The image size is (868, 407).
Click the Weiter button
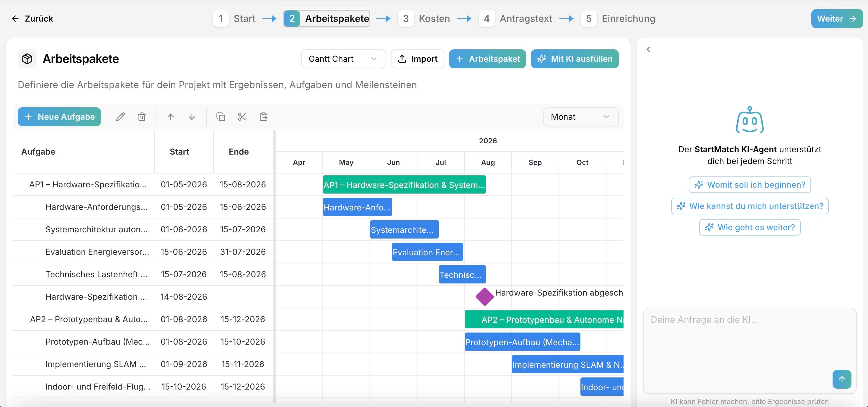pyautogui.click(x=837, y=19)
